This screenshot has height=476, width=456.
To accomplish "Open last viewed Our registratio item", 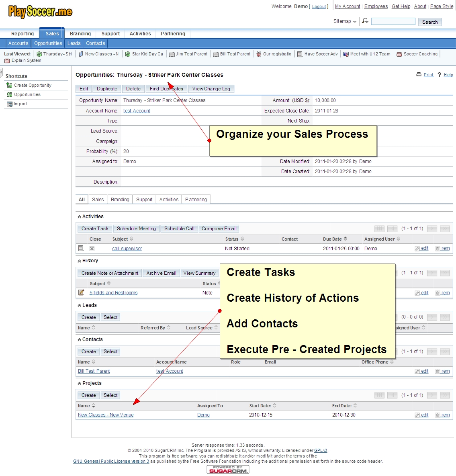I will [274, 54].
